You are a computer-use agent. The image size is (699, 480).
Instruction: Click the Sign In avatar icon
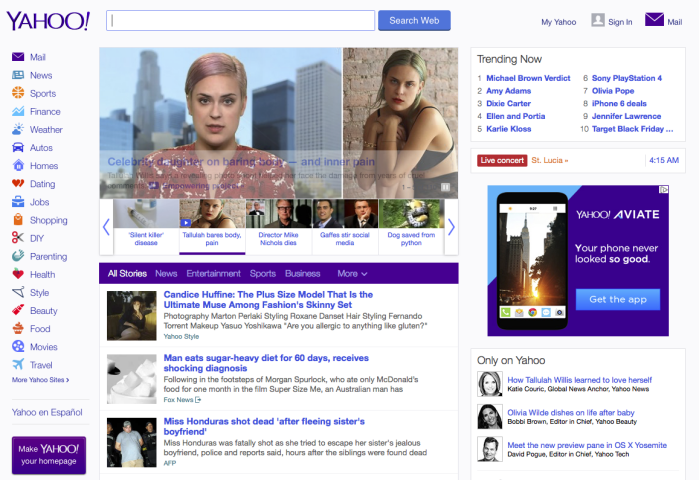point(598,20)
